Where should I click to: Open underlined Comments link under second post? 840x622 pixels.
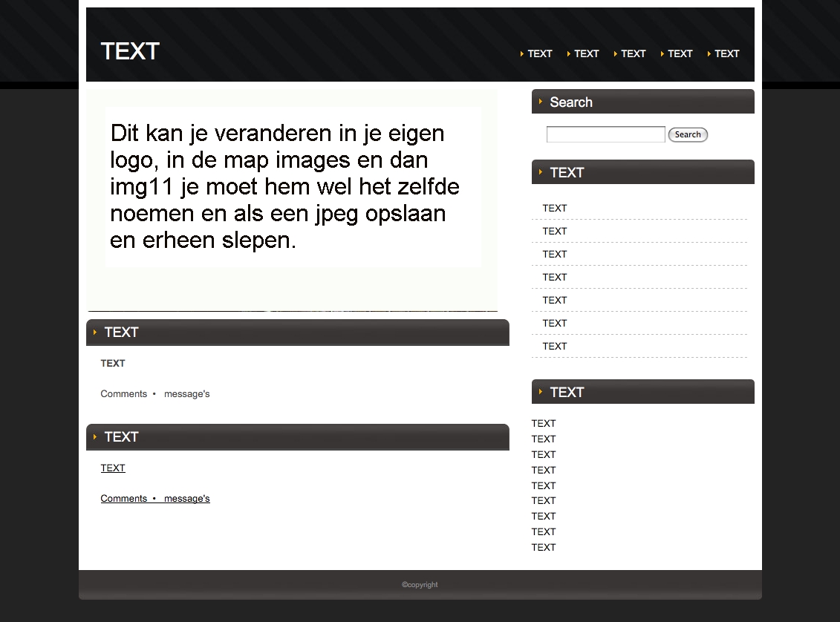tap(124, 498)
